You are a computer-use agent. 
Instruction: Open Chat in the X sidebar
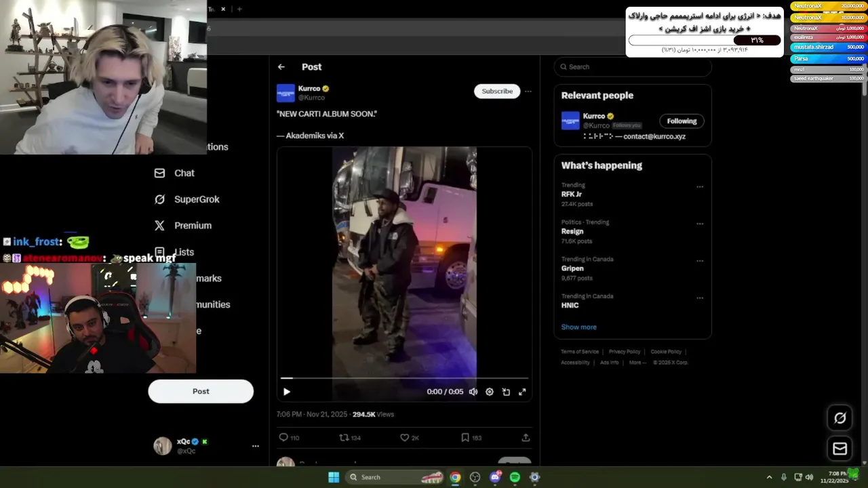pos(184,174)
